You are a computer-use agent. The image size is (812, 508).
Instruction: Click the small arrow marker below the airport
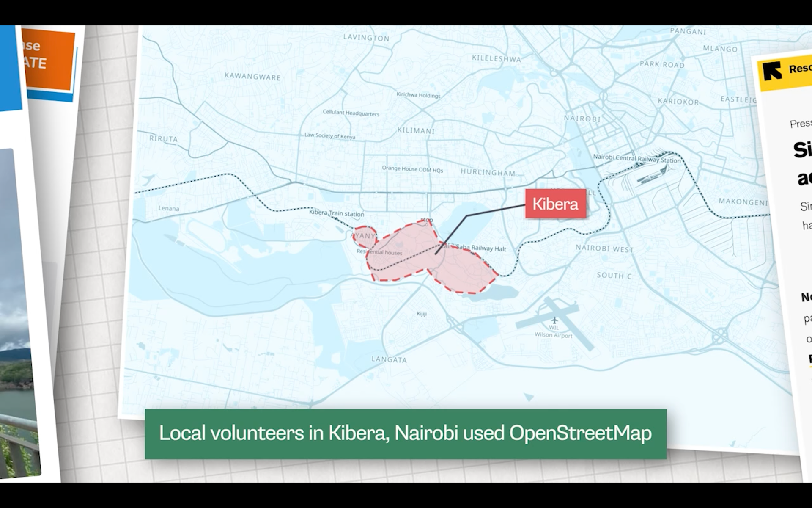pos(529,397)
